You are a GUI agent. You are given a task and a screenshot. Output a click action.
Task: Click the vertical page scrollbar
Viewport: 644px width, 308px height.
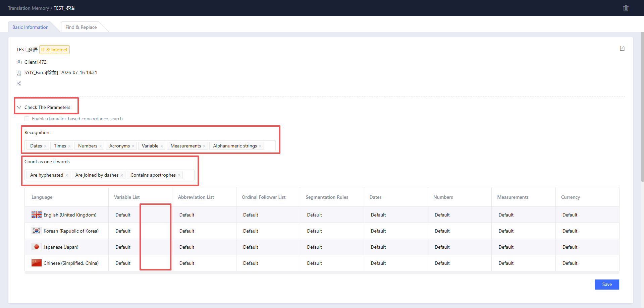[x=642, y=107]
